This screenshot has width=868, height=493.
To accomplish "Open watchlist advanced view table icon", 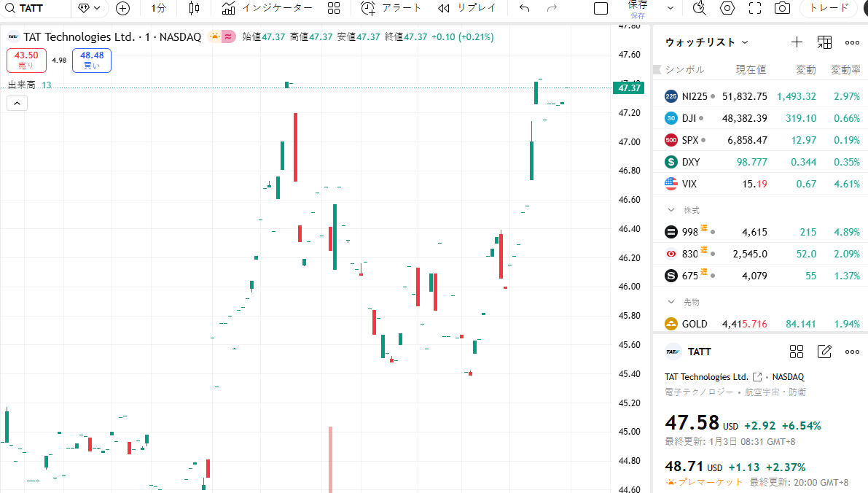I will point(824,42).
